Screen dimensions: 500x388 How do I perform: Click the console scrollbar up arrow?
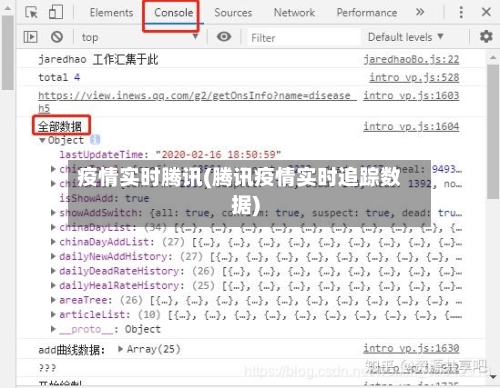[x=493, y=58]
